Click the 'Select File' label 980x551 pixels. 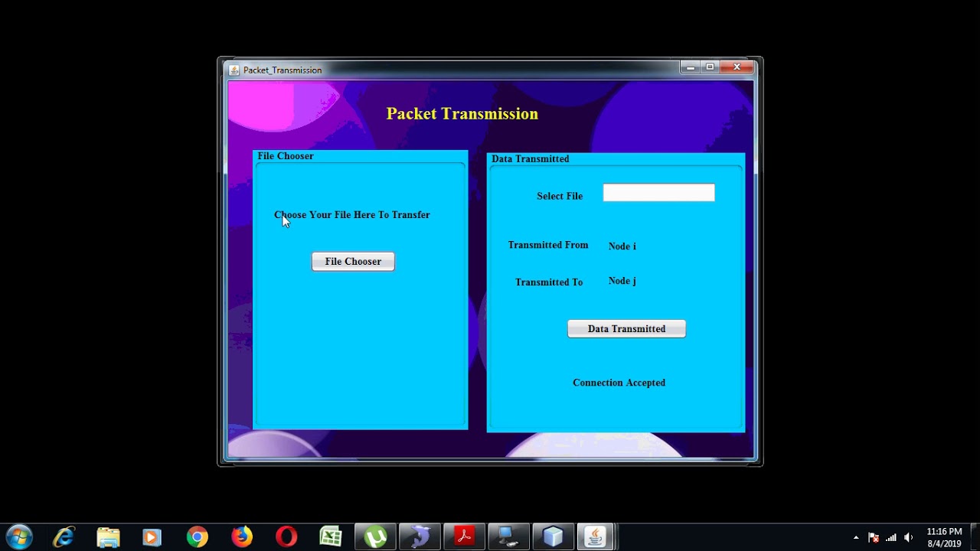[560, 196]
